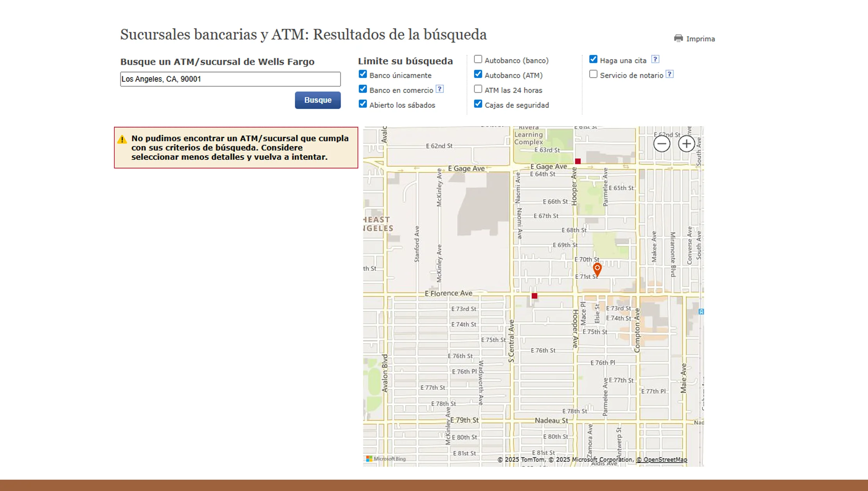868x491 pixels.
Task: Uncheck Abierto los sábados option
Action: (363, 104)
